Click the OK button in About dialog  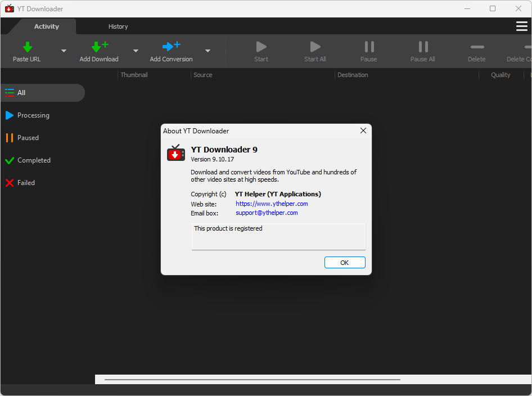pyautogui.click(x=345, y=262)
